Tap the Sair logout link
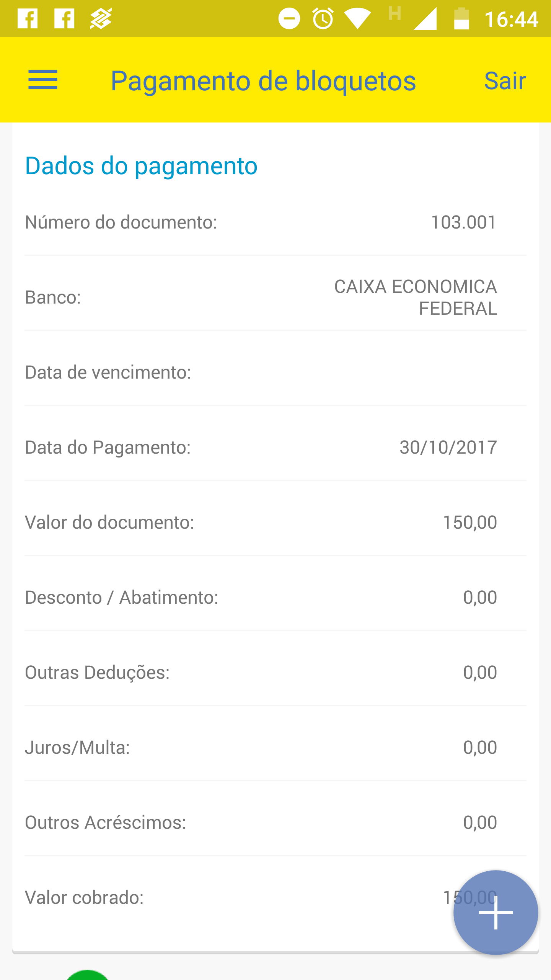Screen dimensions: 551x980 505,81
